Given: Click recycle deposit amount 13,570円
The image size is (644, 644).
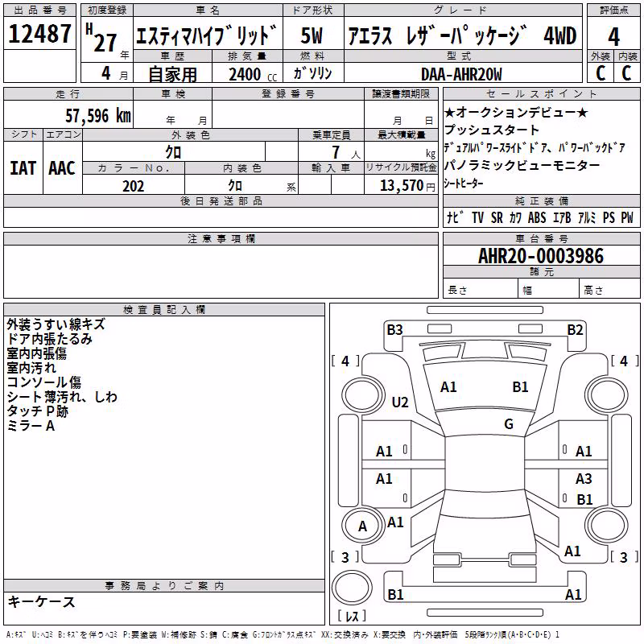Looking at the screenshot, I should 407,186.
